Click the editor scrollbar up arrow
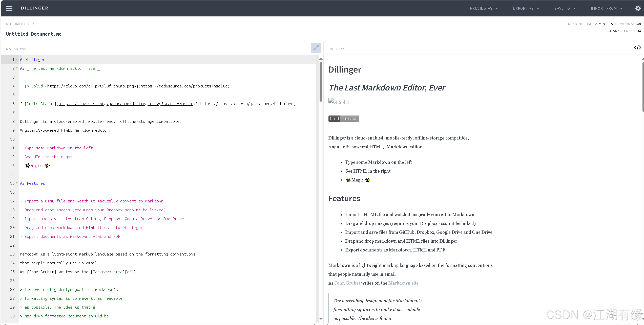This screenshot has height=325, width=644. (x=321, y=59)
